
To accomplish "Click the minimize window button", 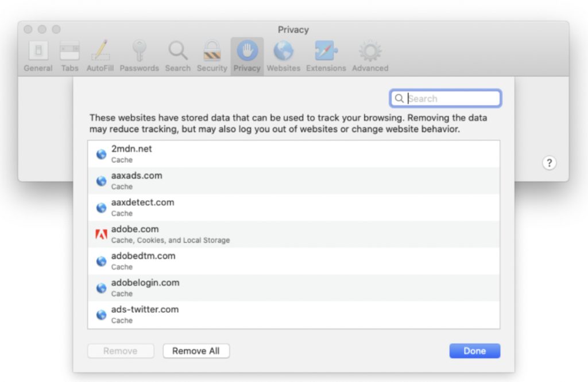I will click(x=42, y=29).
